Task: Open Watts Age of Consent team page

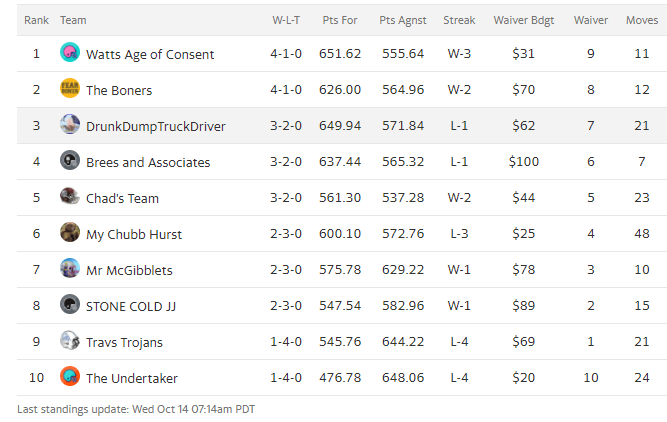Action: coord(150,54)
